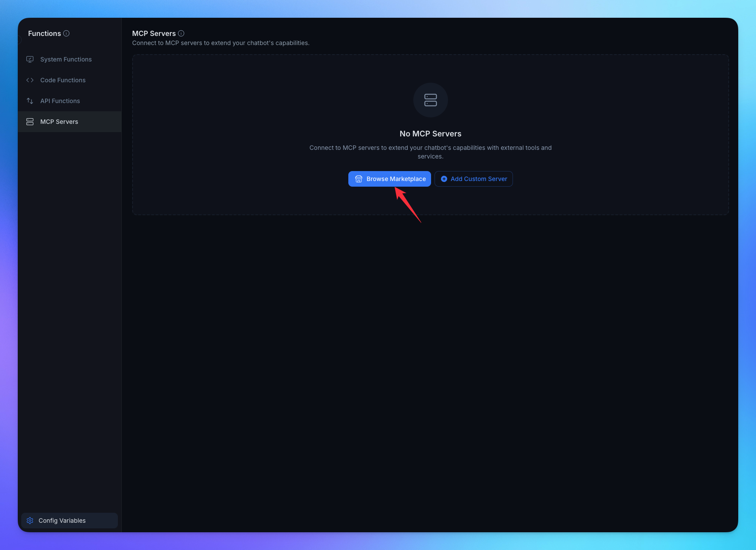
Task: Click the plus icon inside Add Custom Server
Action: [x=443, y=179]
